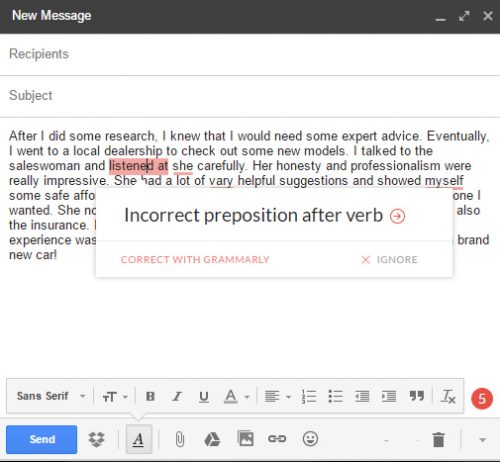The image size is (500, 462).
Task: Expand the text alignment options
Action: (x=278, y=396)
